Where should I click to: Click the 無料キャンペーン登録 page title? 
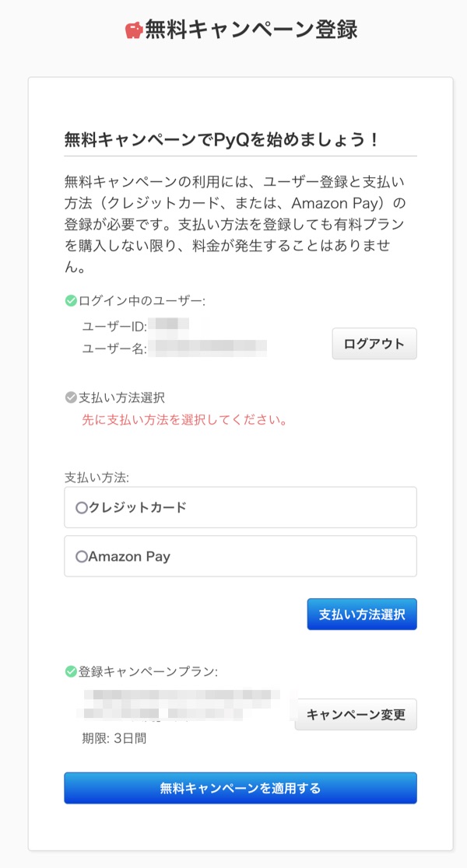click(x=251, y=30)
